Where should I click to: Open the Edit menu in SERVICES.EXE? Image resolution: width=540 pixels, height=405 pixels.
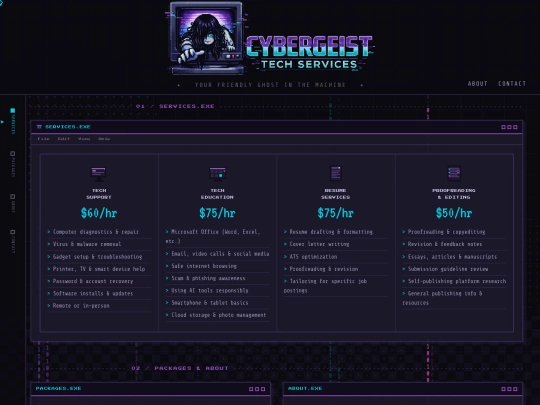pos(64,139)
